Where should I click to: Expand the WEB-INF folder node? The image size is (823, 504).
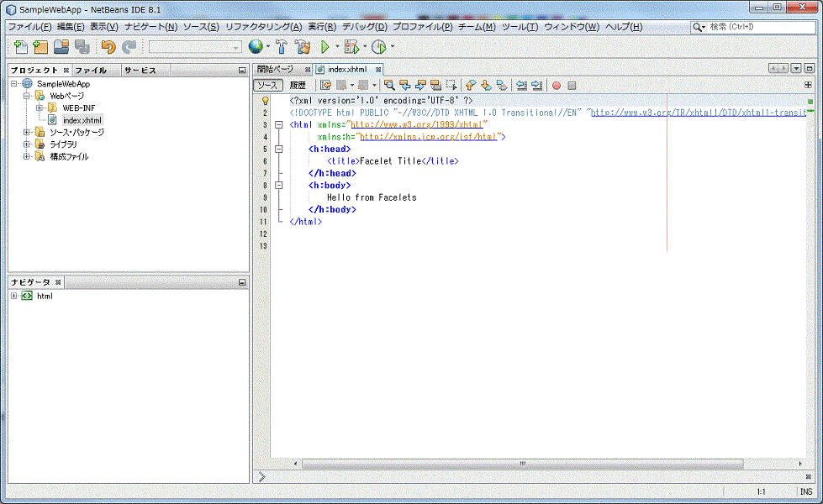pos(40,108)
